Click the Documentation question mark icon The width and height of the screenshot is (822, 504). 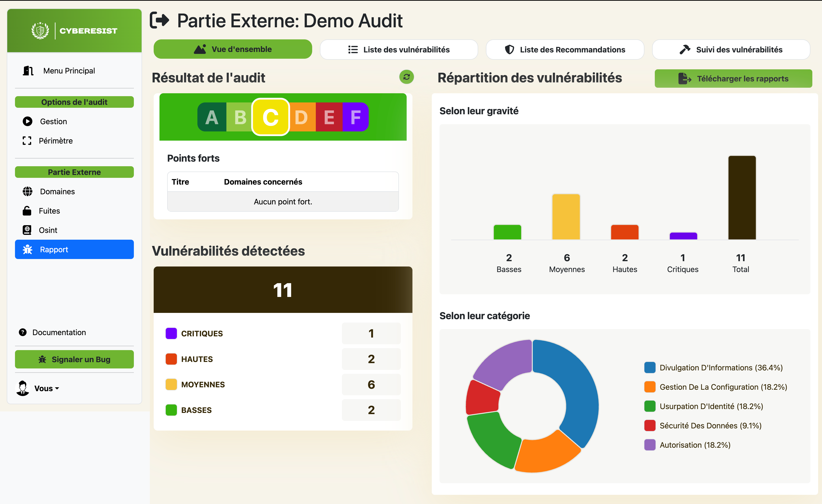(x=23, y=332)
